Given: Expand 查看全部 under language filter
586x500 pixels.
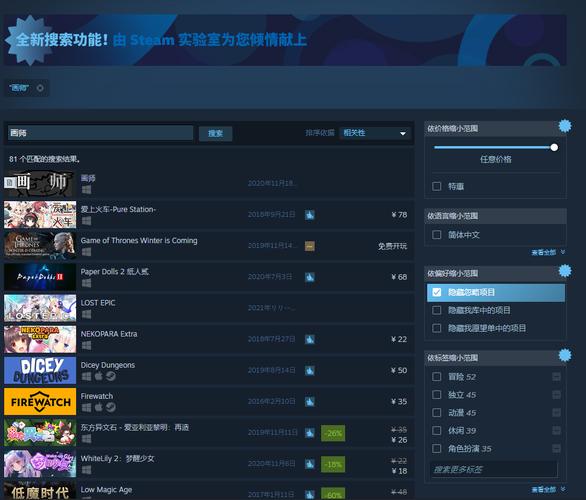Looking at the screenshot, I should (x=548, y=252).
